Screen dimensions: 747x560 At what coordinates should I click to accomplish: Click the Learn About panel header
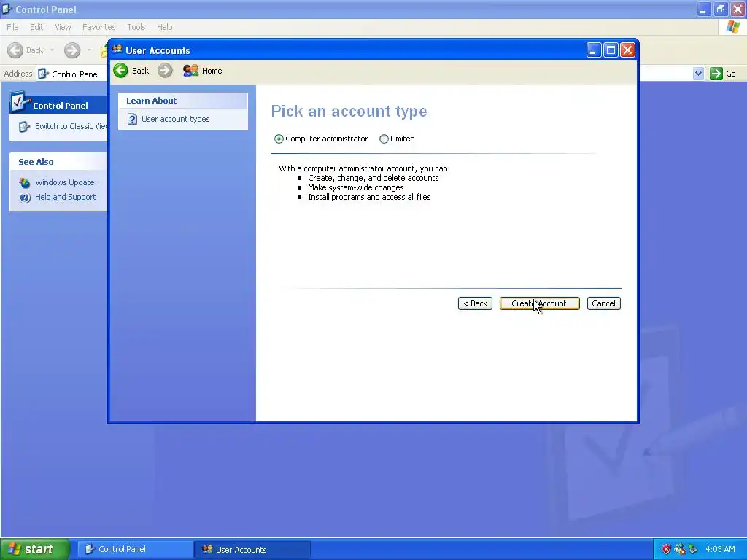(x=183, y=101)
